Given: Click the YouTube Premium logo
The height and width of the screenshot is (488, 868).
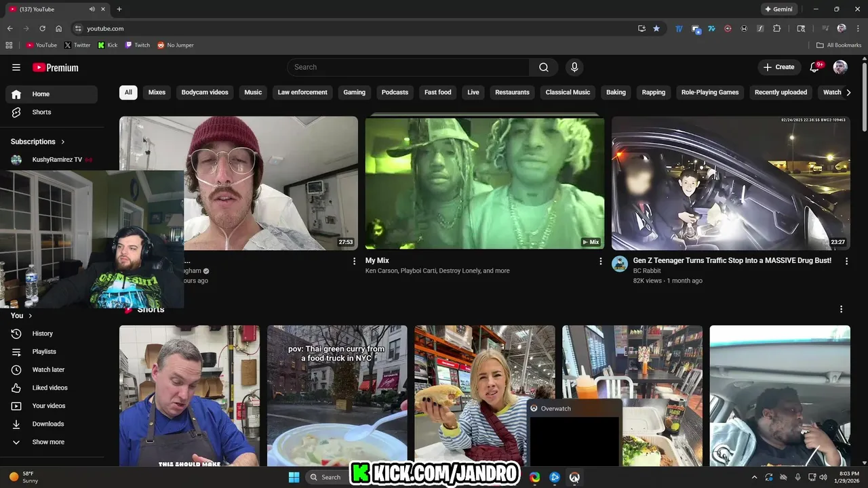Looking at the screenshot, I should coord(56,67).
